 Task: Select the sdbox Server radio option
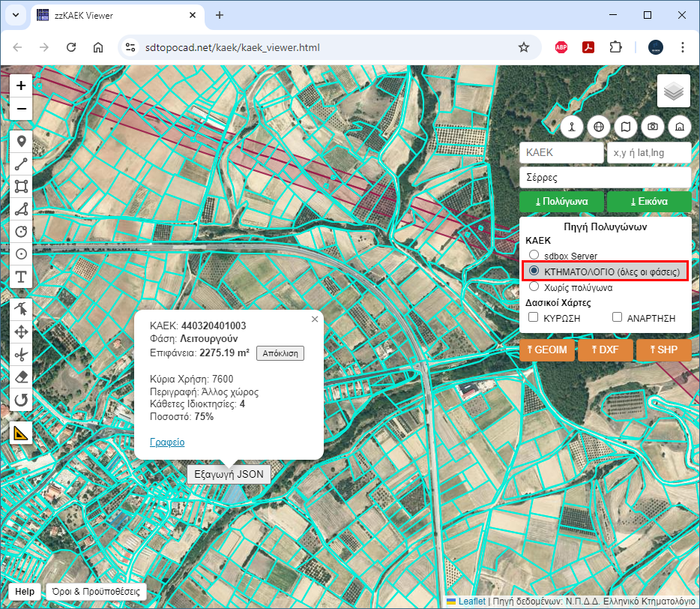[x=534, y=256]
